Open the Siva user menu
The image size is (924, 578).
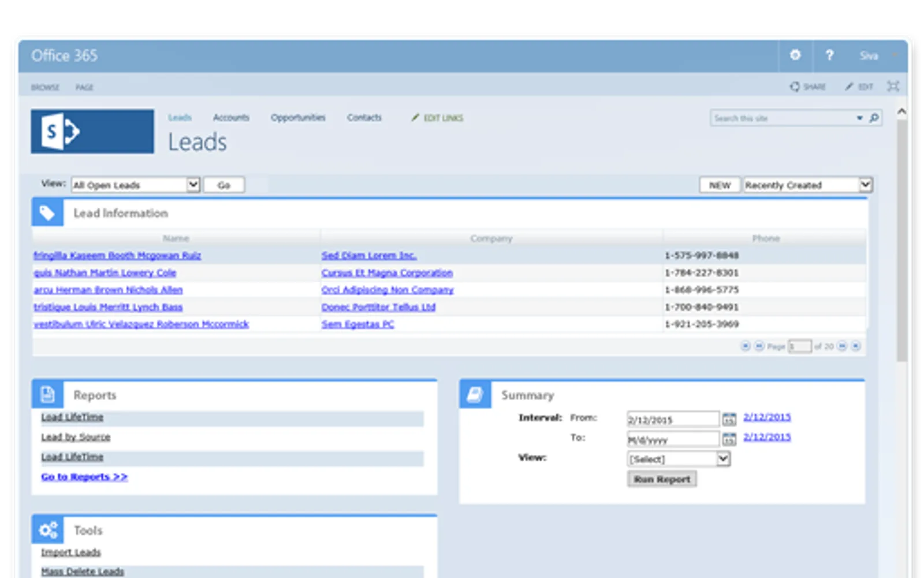tap(877, 55)
